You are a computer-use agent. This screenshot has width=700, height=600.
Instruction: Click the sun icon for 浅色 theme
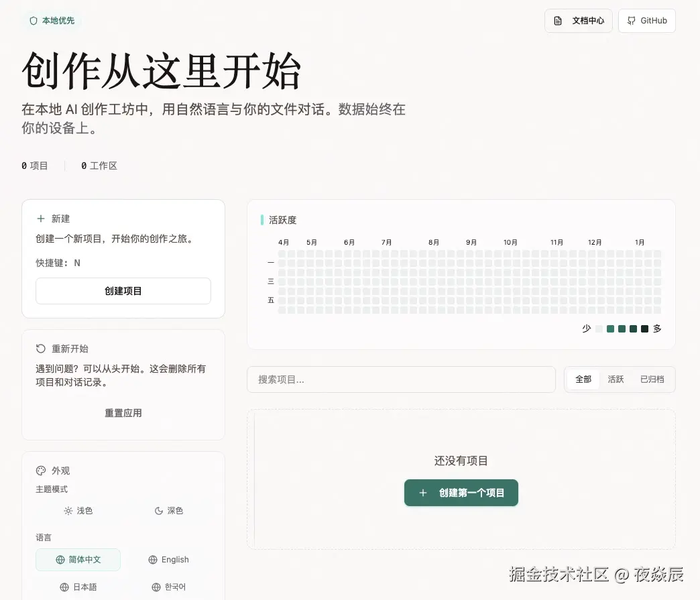click(x=68, y=511)
